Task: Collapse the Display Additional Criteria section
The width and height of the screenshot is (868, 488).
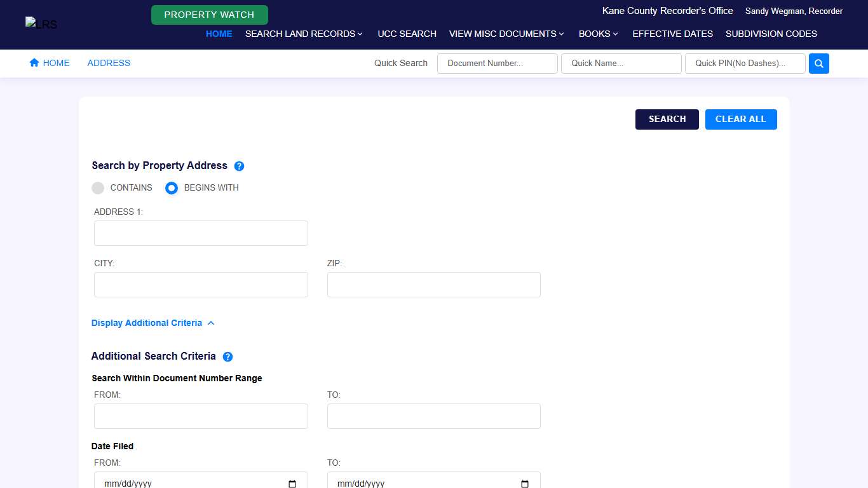Action: 153,323
